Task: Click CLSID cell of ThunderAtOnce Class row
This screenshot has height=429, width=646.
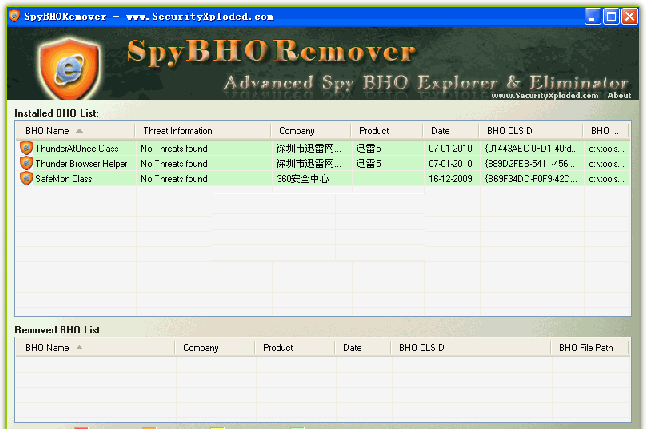Action: tap(530, 148)
